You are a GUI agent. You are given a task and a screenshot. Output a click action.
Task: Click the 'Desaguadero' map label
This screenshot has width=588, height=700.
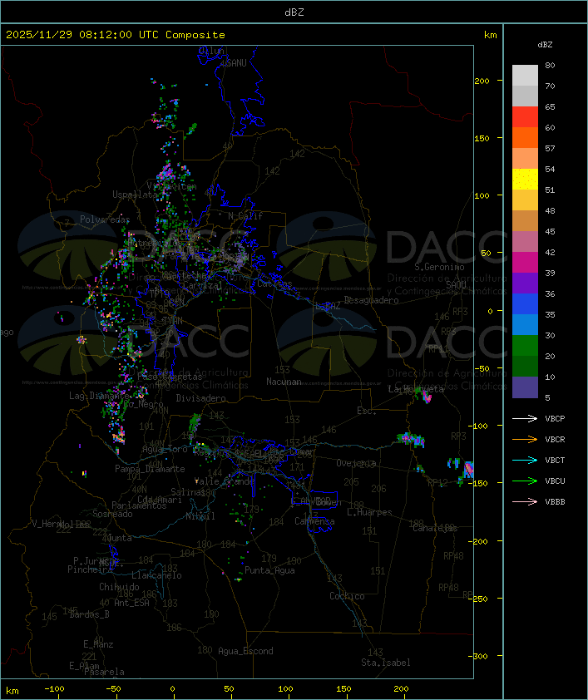(371, 300)
